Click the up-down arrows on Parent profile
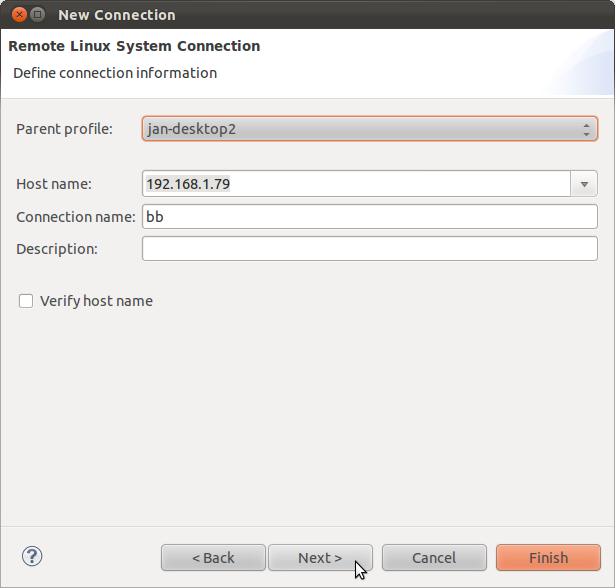This screenshot has width=615, height=588. [586, 129]
